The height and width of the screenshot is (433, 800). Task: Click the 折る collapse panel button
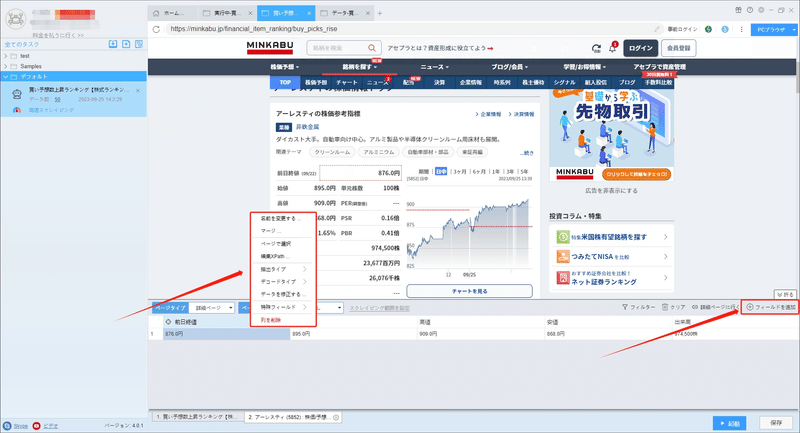pyautogui.click(x=785, y=294)
